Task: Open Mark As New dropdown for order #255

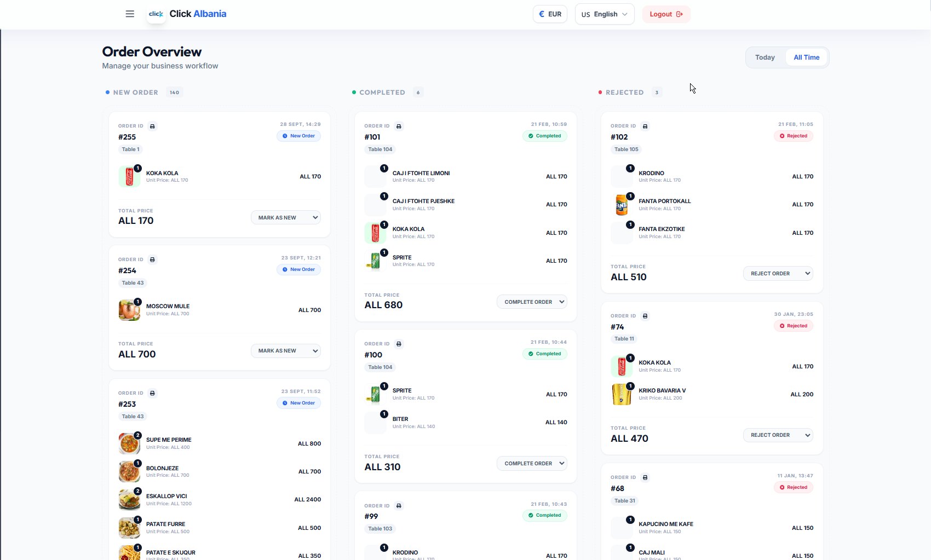Action: 286,218
